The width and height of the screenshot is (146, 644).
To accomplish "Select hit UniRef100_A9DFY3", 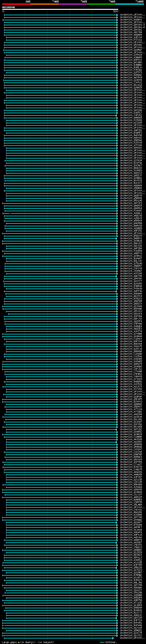I will (x=131, y=254).
